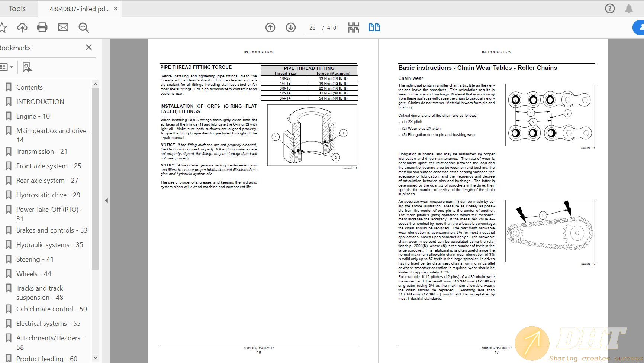
Task: Find the current bookmark icon
Action: [x=27, y=67]
